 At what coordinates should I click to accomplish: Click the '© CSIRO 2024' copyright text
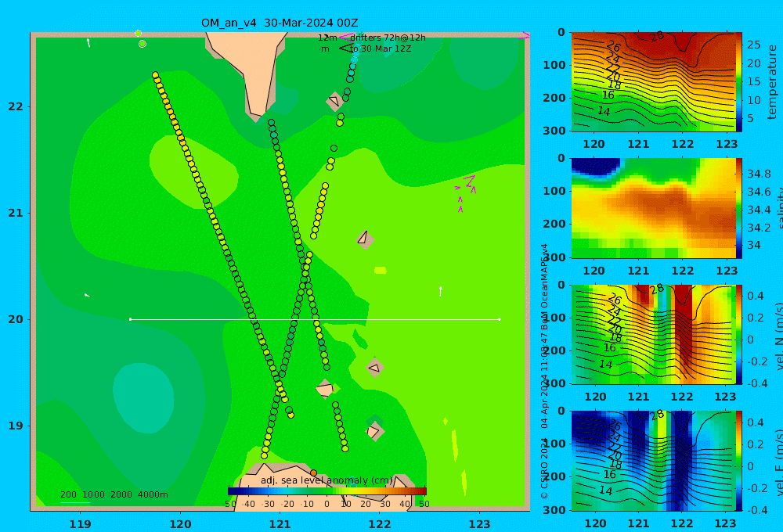(x=544, y=468)
